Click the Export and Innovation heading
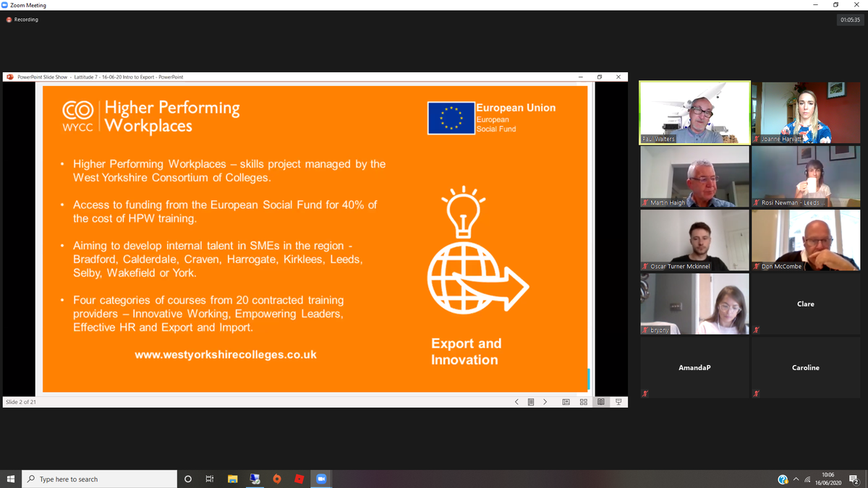 (x=467, y=351)
